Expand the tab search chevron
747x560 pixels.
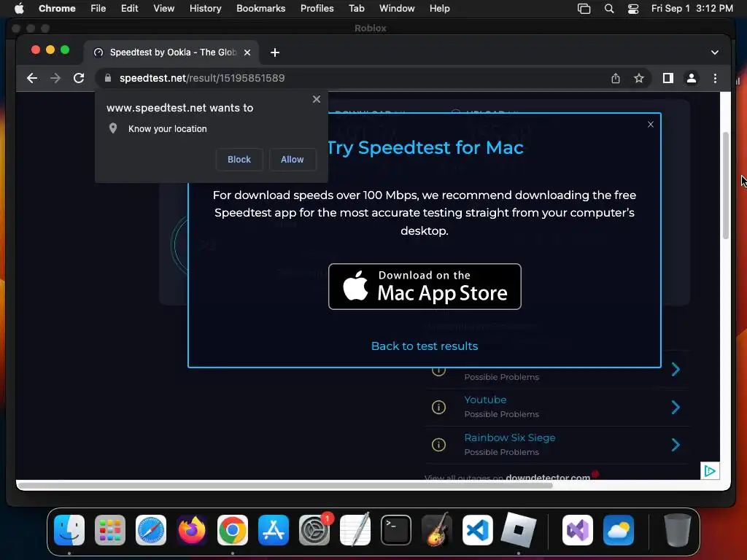click(x=715, y=52)
